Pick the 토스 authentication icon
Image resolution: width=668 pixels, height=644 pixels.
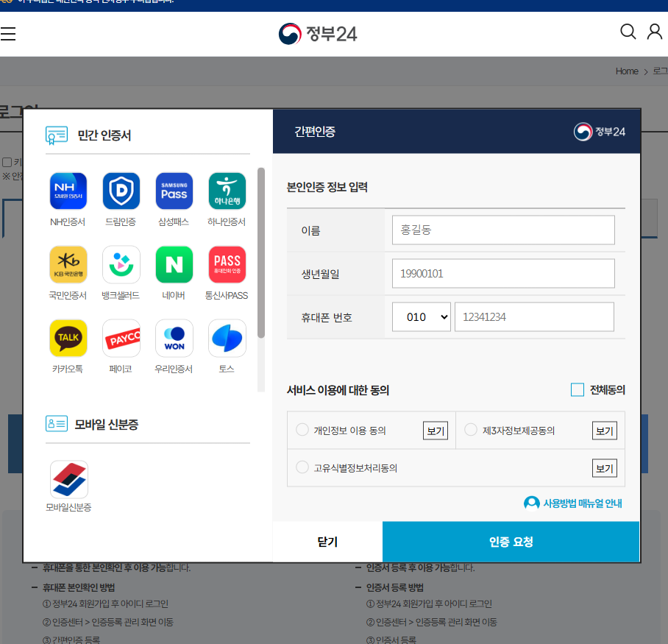(227, 338)
